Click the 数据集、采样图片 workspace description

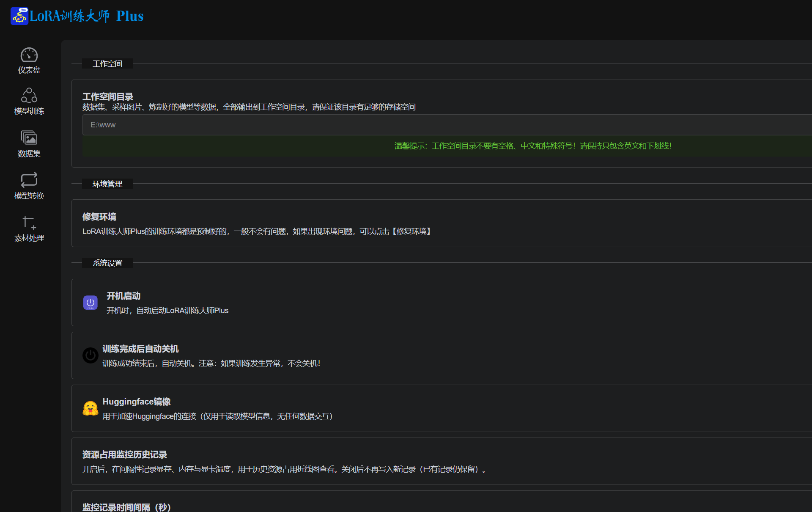point(249,107)
